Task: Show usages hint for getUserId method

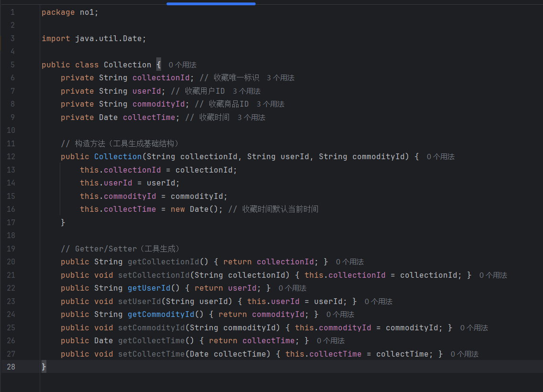Action: 293,288
